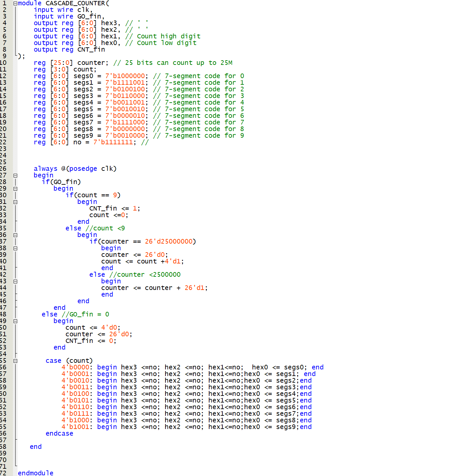
Task: Collapse the GO_fin=0 else block fold at line 49
Action: 15,321
